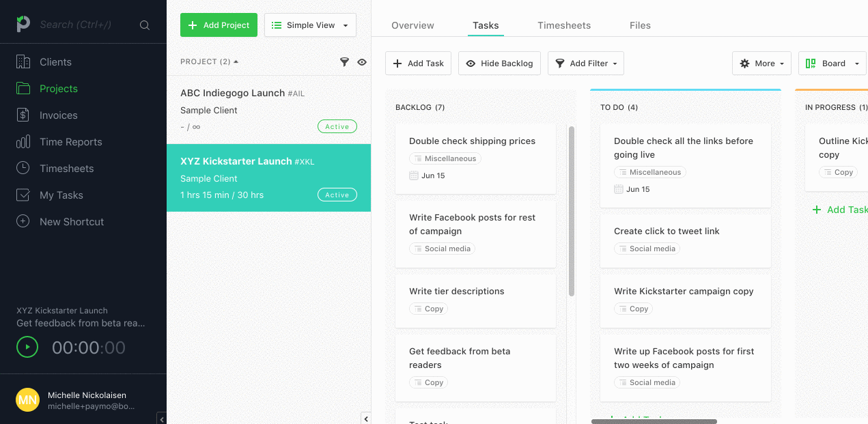The width and height of the screenshot is (868, 424).
Task: Open the Board view dropdown
Action: point(832,63)
